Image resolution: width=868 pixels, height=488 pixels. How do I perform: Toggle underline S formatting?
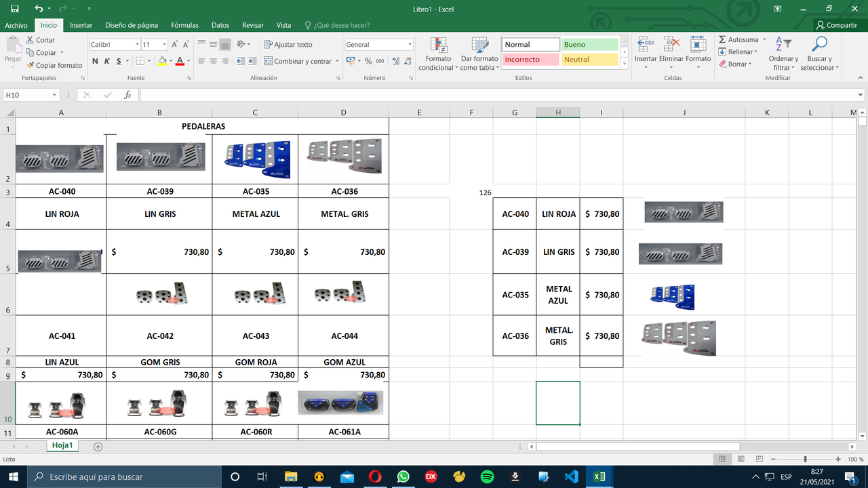pyautogui.click(x=119, y=61)
